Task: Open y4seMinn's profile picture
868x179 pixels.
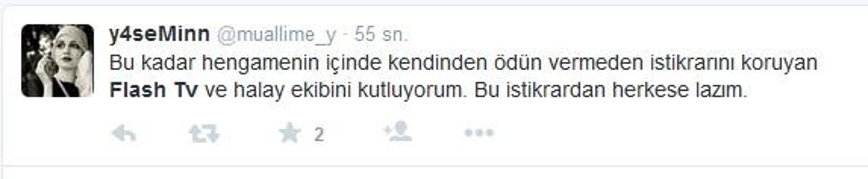Action: click(58, 61)
